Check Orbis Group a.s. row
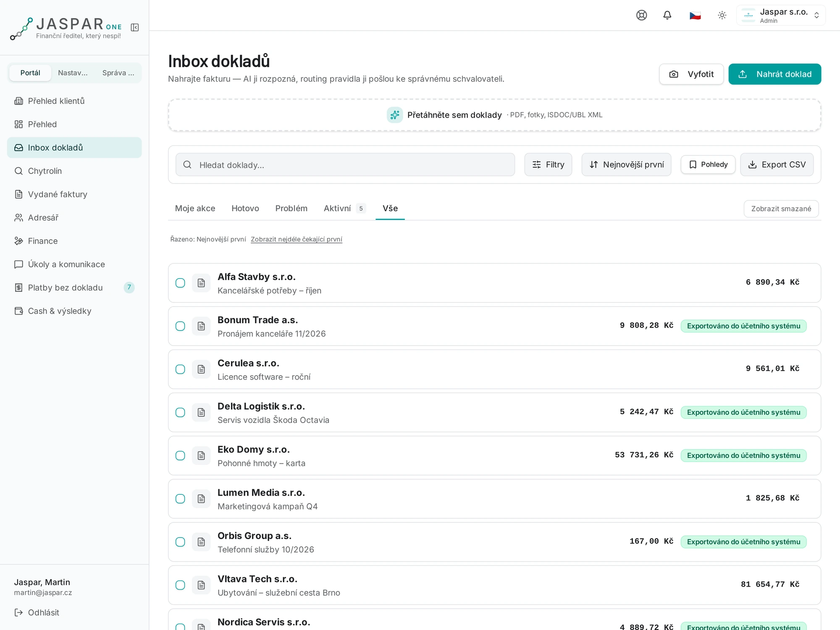Screen dimensions: 840x630 tap(180, 542)
